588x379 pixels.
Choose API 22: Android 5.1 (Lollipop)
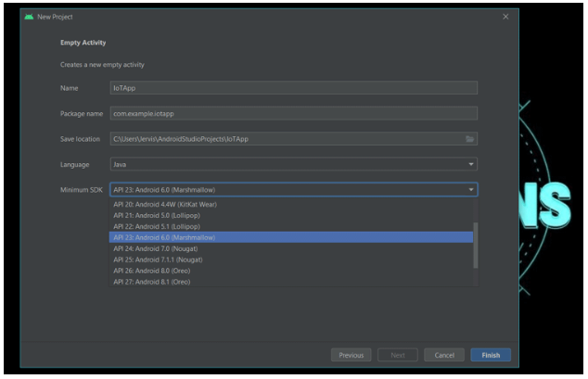click(292, 226)
